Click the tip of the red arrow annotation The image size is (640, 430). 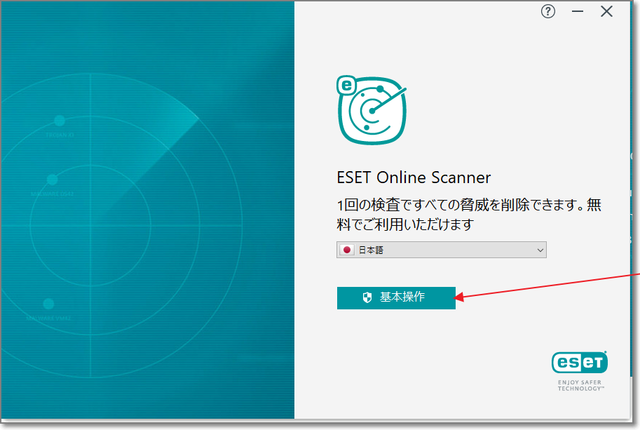tap(459, 297)
